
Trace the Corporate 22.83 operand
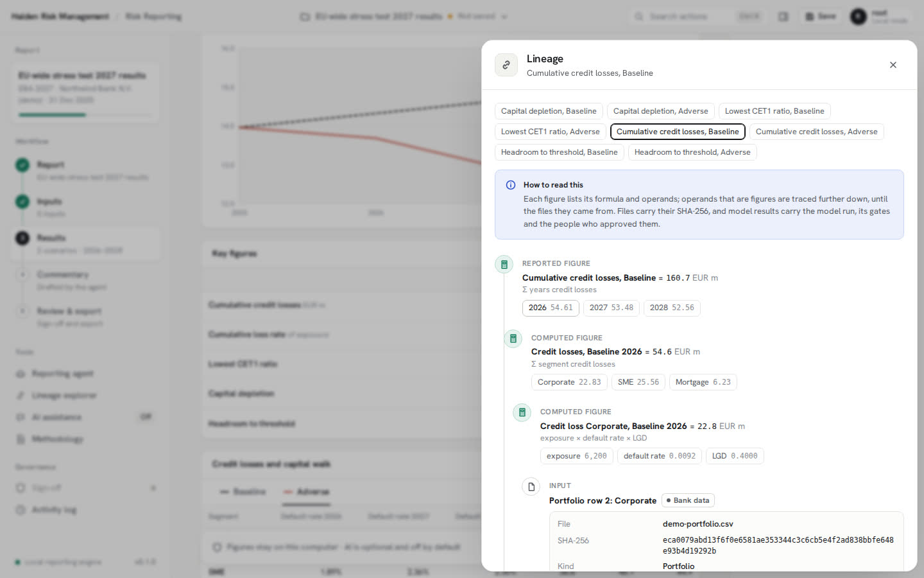(x=569, y=382)
